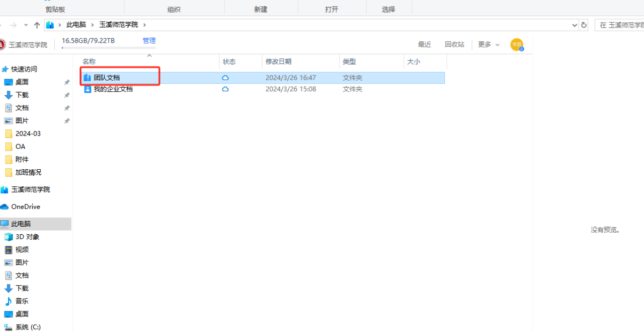Select 此电脑 in the navigation pane

(x=21, y=224)
